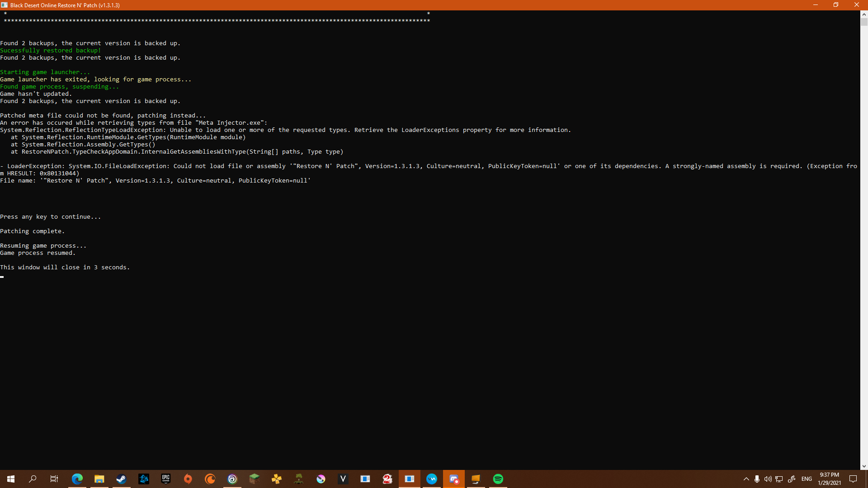Viewport: 868px width, 488px height.
Task: Open the volume control in tray
Action: (768, 479)
